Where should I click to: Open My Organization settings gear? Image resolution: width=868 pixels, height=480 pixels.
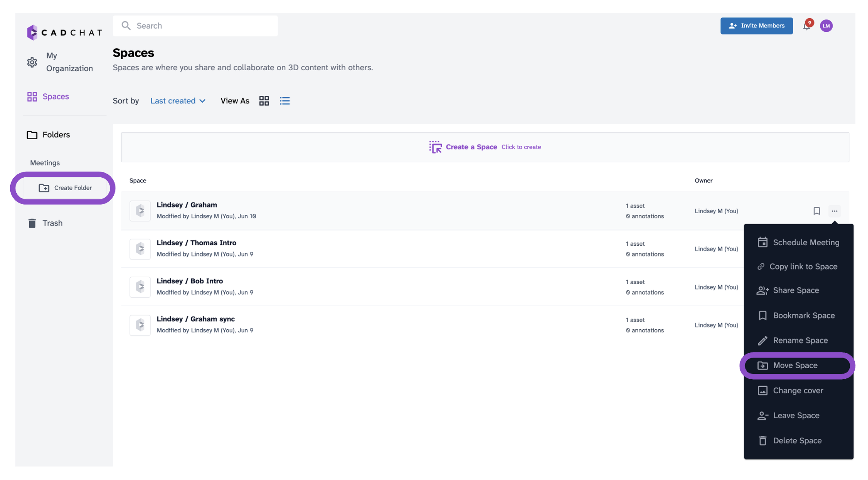tap(32, 62)
